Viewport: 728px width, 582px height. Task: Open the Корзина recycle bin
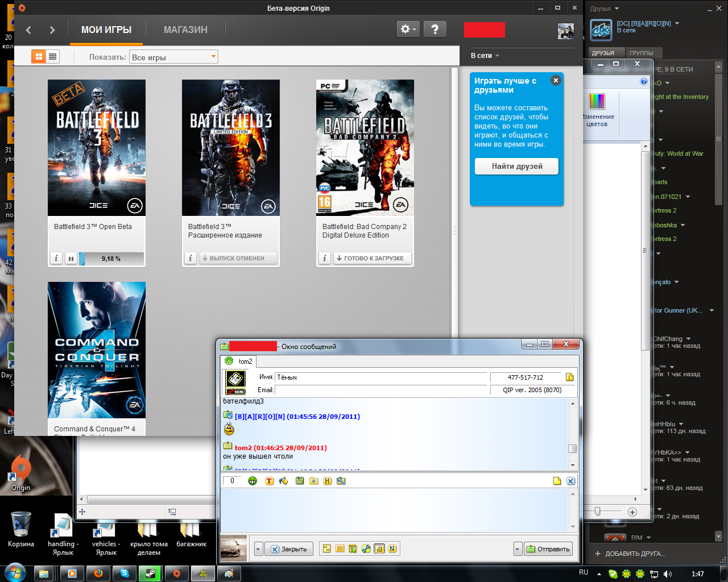click(21, 529)
